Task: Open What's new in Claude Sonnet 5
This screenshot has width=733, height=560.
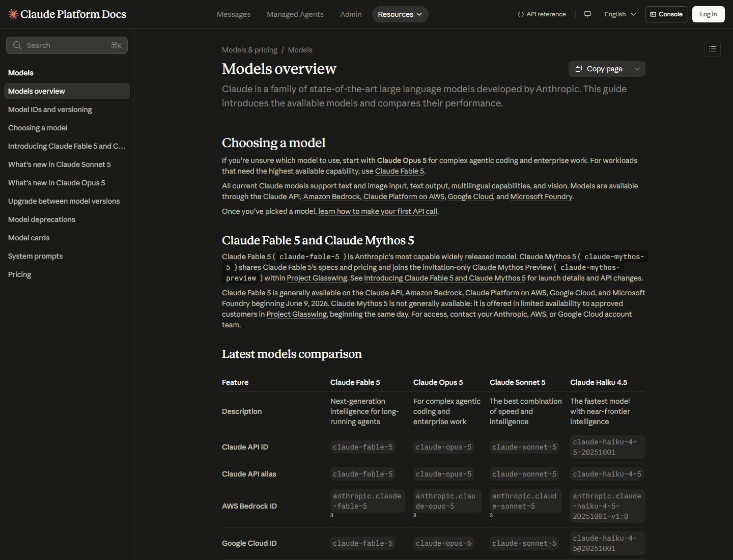Action: tap(67, 164)
